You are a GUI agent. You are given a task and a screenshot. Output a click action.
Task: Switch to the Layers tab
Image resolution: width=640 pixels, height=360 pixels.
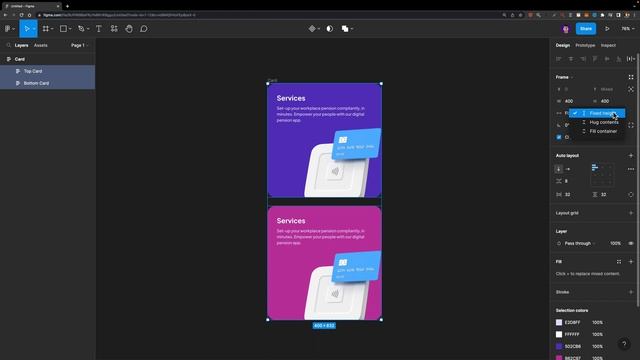point(21,45)
